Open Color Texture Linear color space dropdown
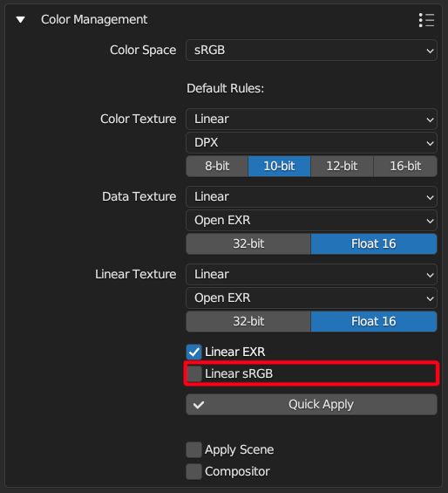448x493 pixels. (311, 120)
